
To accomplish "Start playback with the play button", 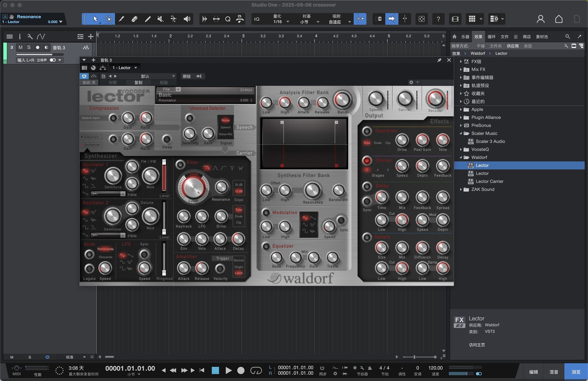I will pyautogui.click(x=228, y=371).
